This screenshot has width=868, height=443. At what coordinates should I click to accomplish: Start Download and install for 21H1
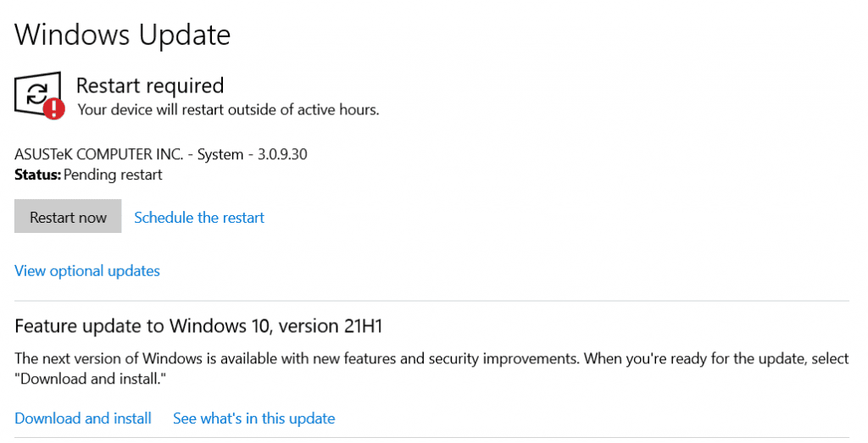pos(83,418)
